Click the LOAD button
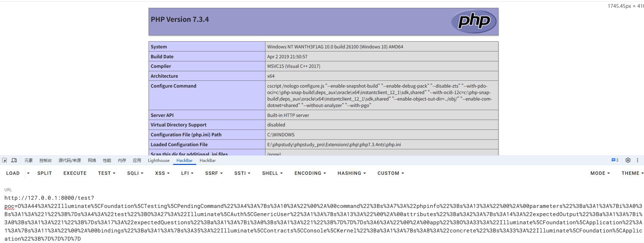The image size is (644, 243). [13, 173]
